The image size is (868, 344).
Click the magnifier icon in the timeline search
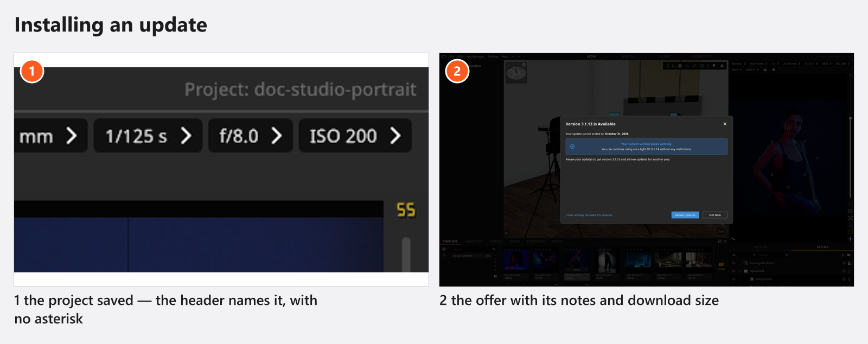click(x=494, y=250)
